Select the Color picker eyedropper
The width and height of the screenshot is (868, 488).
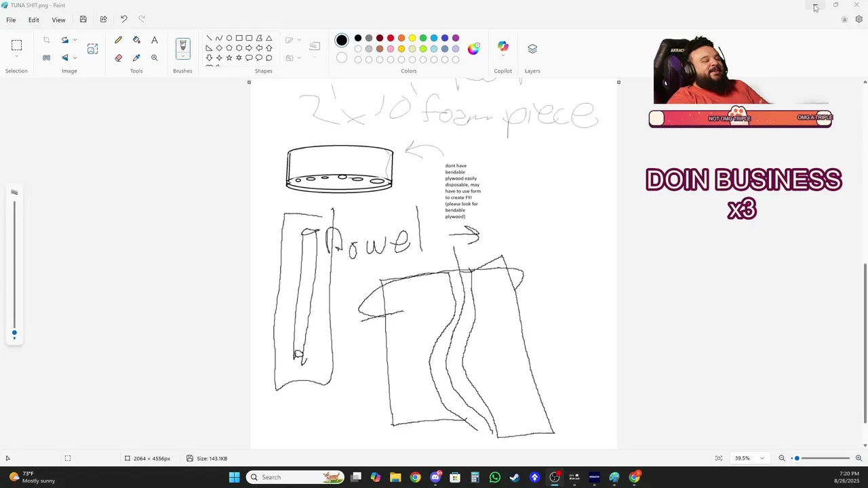click(x=136, y=58)
